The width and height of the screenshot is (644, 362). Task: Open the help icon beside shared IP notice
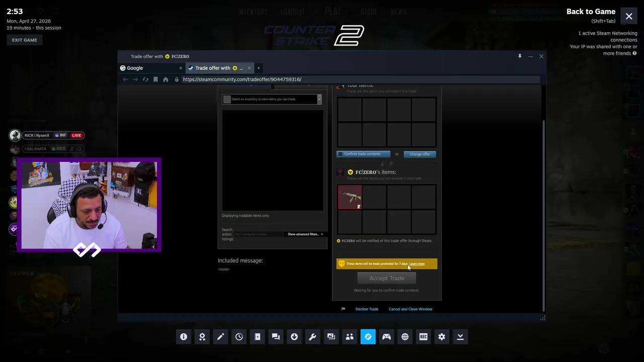point(634,53)
